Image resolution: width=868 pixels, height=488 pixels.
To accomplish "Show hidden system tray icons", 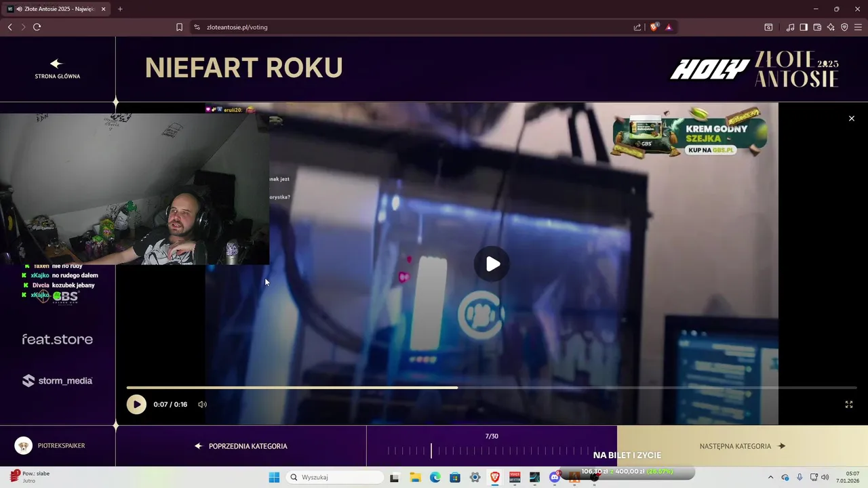I will 770,477.
